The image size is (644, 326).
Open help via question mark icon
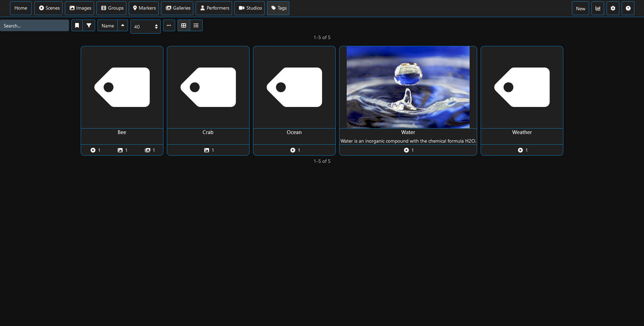(x=628, y=9)
